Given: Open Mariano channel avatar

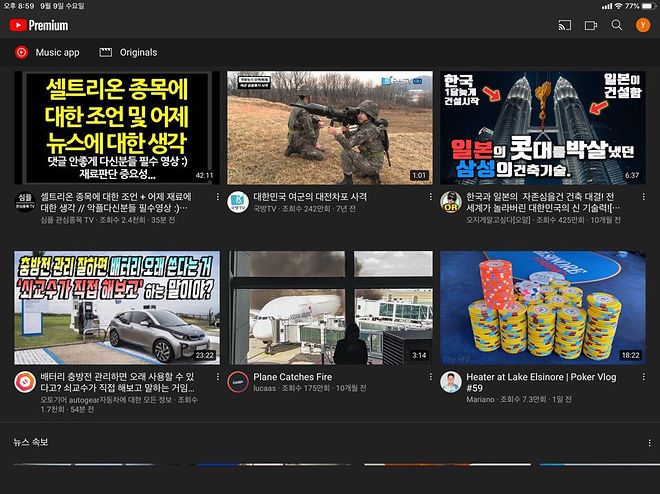Looking at the screenshot, I should 451,382.
